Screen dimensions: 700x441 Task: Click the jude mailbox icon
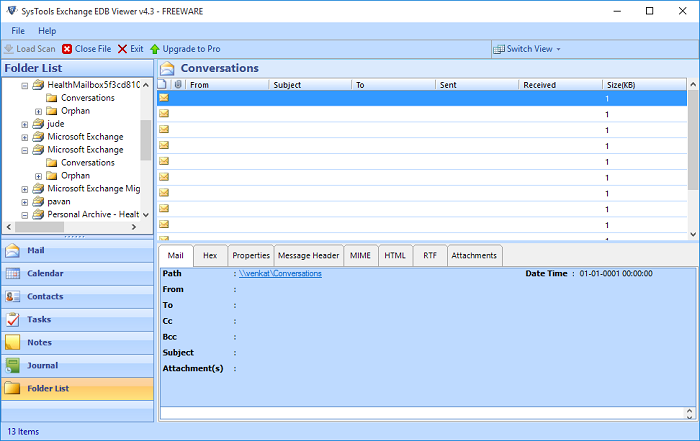click(x=38, y=124)
